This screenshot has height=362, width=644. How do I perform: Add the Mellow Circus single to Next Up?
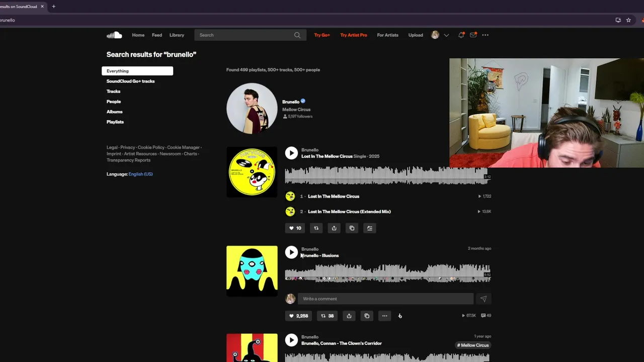(x=369, y=228)
